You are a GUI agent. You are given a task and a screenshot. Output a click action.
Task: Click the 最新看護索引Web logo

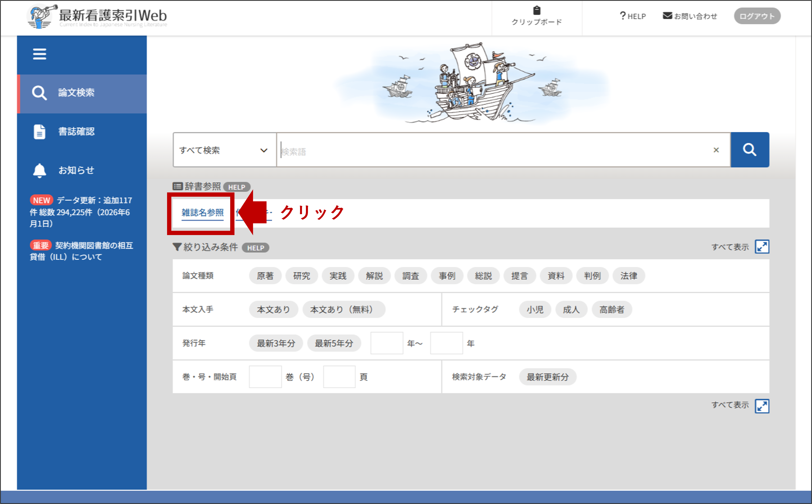click(x=97, y=17)
